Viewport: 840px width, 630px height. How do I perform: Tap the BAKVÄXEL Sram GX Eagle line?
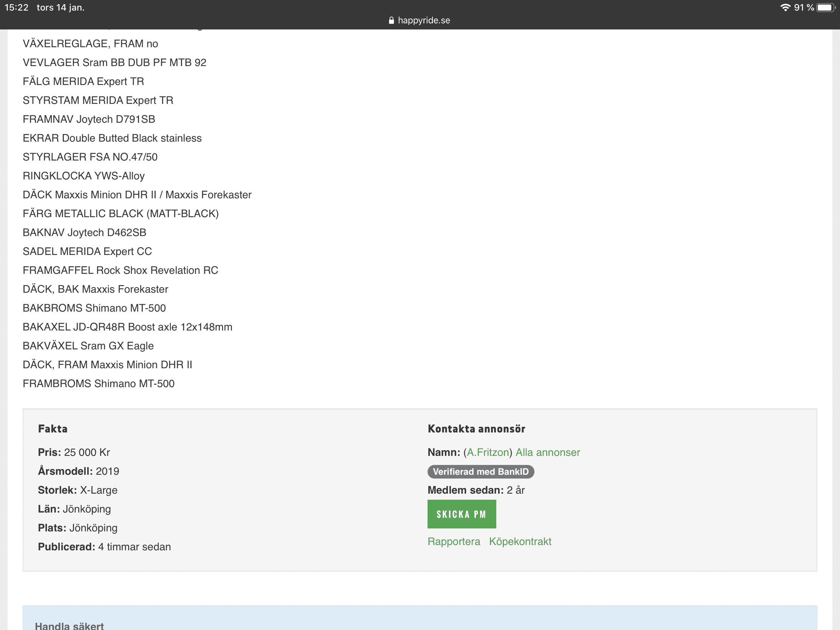tap(88, 346)
